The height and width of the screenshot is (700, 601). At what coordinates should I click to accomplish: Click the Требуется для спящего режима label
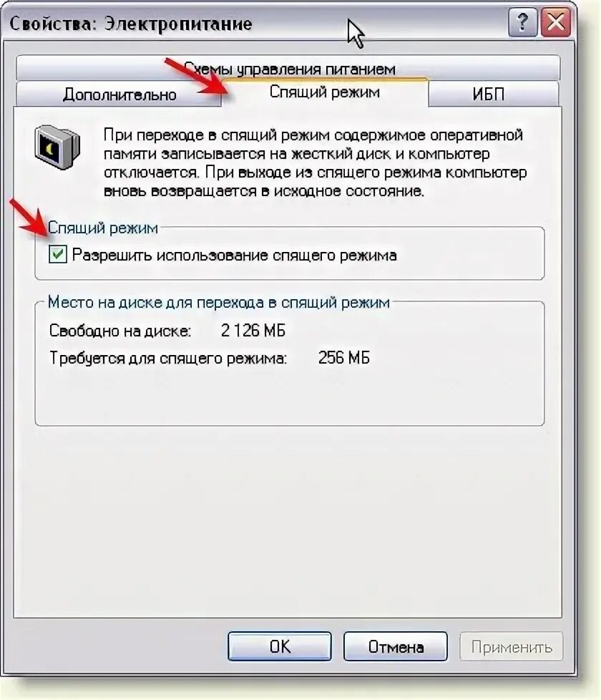click(x=168, y=358)
